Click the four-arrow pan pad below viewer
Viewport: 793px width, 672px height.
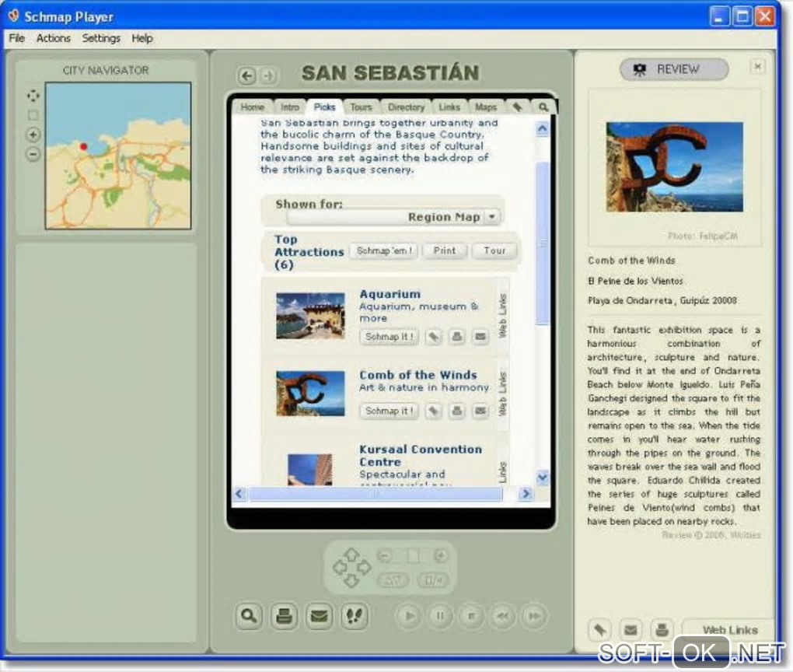pyautogui.click(x=351, y=568)
